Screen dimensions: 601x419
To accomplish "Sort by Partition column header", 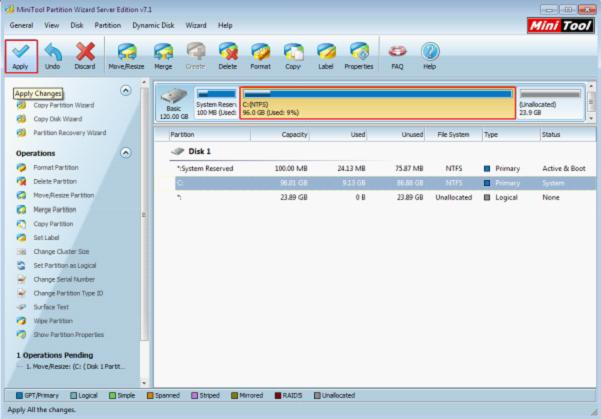I will [210, 135].
